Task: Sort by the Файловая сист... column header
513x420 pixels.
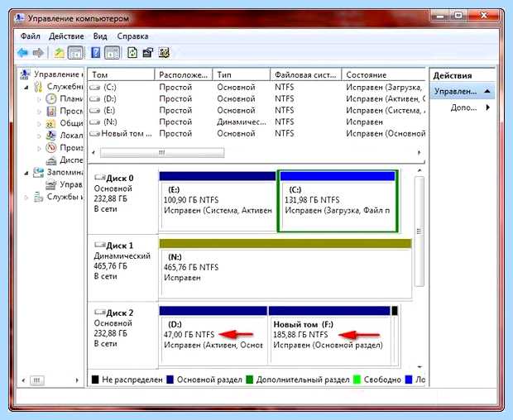Action: pos(306,75)
